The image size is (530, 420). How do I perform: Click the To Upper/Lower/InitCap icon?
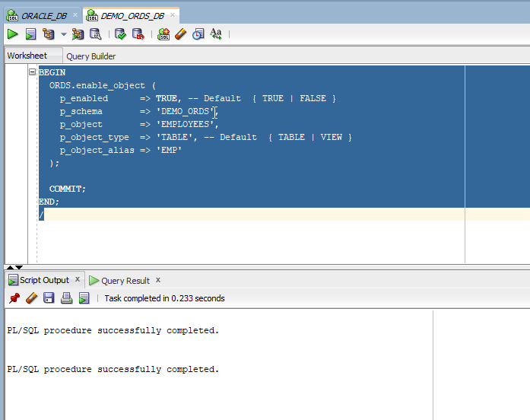tap(216, 33)
